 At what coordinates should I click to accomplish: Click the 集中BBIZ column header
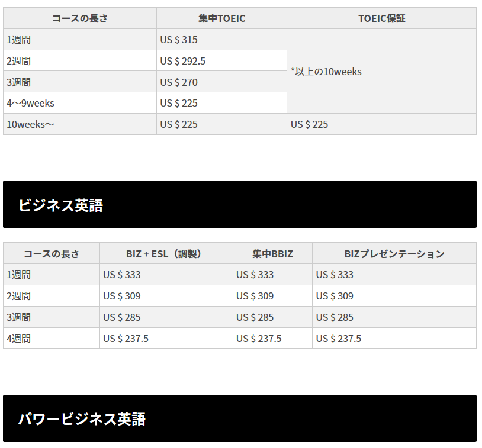coord(272,254)
